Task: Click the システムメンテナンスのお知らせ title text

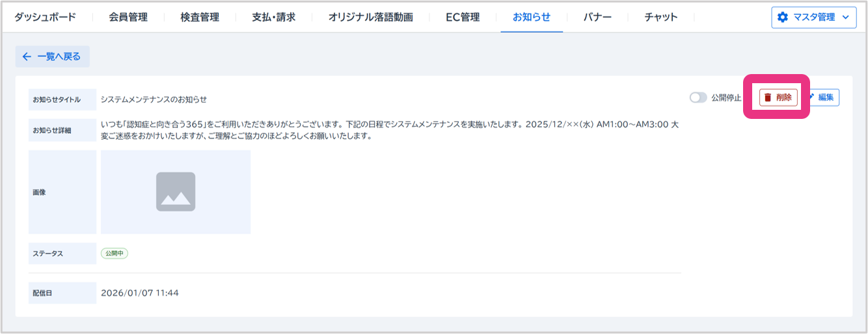Action: tap(154, 99)
